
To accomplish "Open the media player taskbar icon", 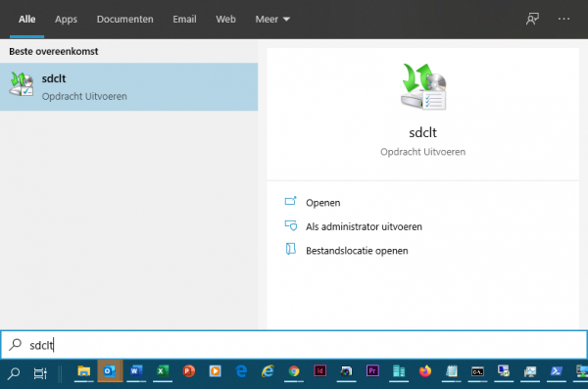I will pyautogui.click(x=215, y=371).
